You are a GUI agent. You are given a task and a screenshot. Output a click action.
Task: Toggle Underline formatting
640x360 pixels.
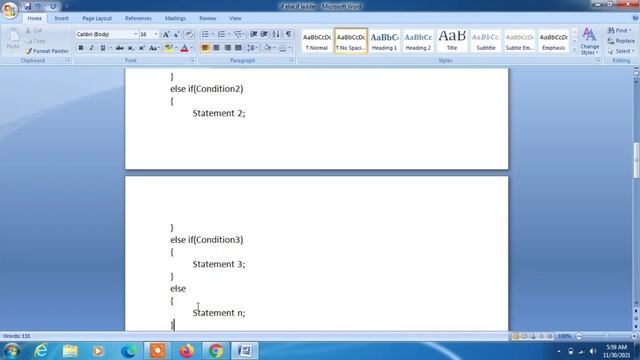[103, 48]
